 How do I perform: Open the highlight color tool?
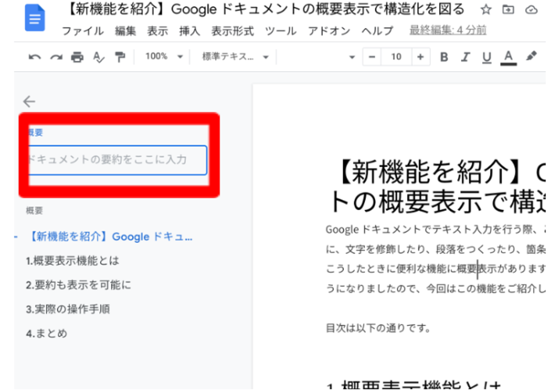[531, 56]
